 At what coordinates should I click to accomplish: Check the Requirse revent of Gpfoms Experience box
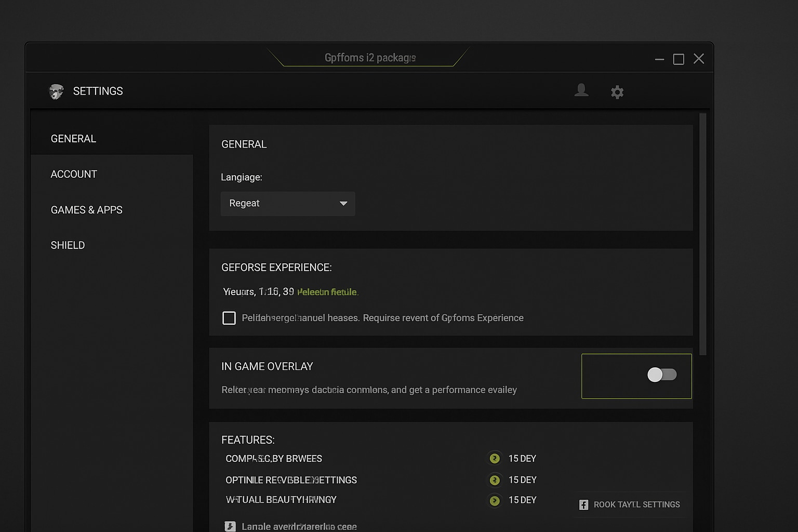pyautogui.click(x=229, y=318)
